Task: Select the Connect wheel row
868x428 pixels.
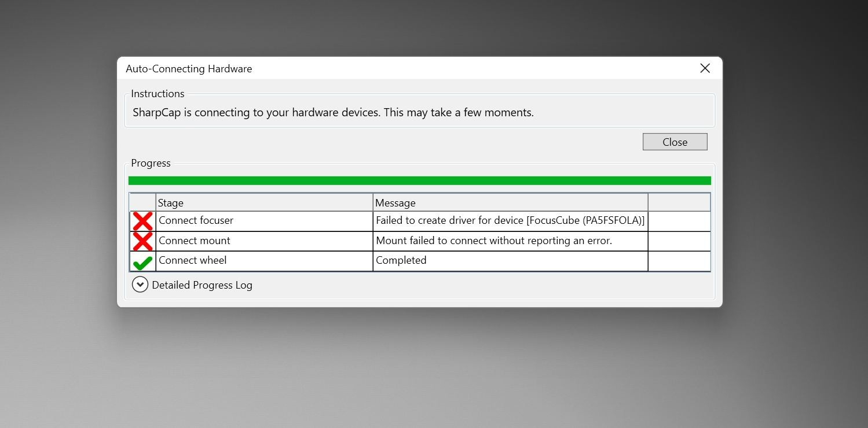Action: pyautogui.click(x=232, y=261)
